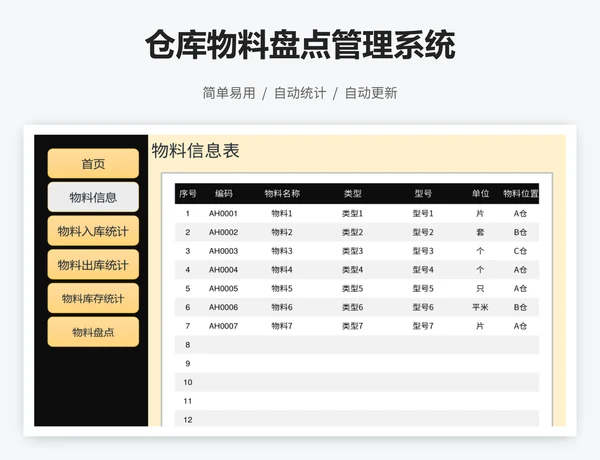Click the 物料盘点 sidebar button
600x460 pixels.
(x=93, y=332)
